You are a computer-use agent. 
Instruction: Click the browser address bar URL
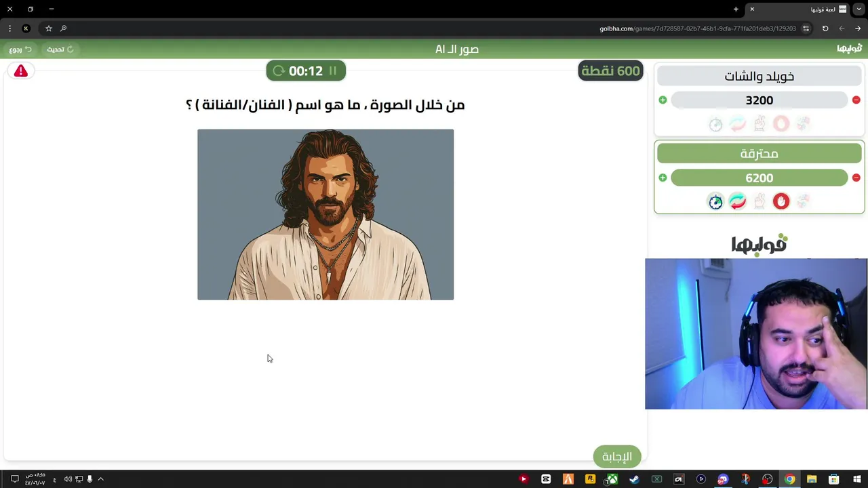point(698,28)
